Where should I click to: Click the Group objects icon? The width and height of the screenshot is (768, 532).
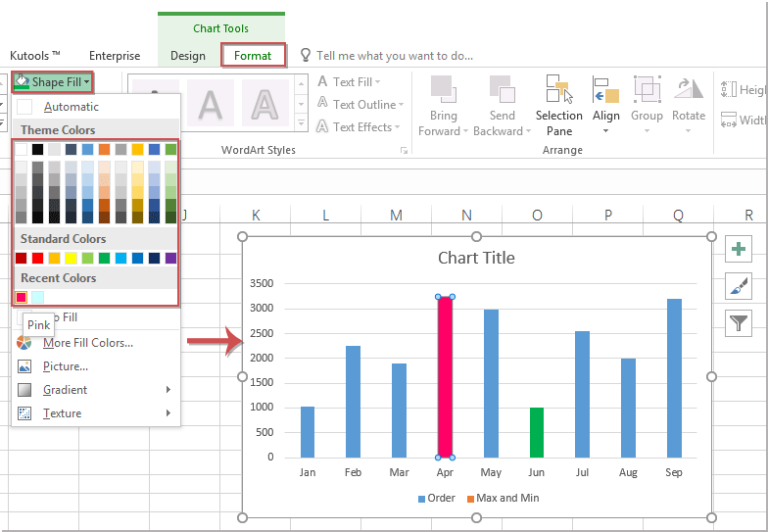pyautogui.click(x=647, y=89)
